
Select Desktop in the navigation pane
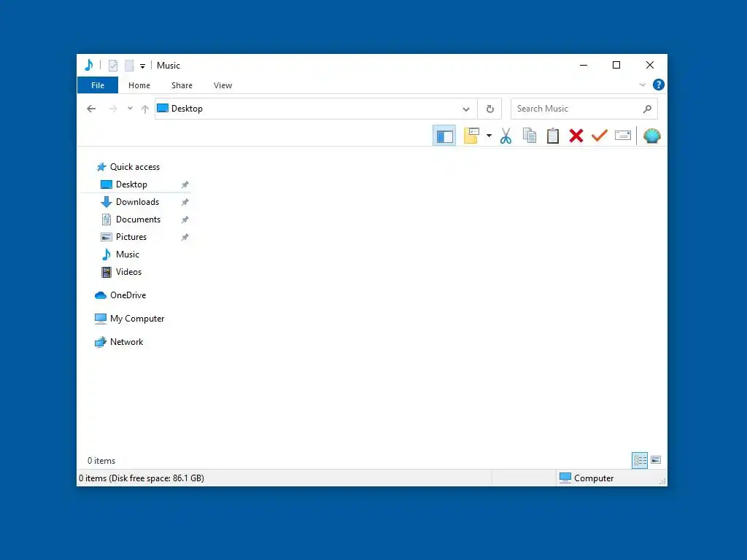pyautogui.click(x=131, y=184)
